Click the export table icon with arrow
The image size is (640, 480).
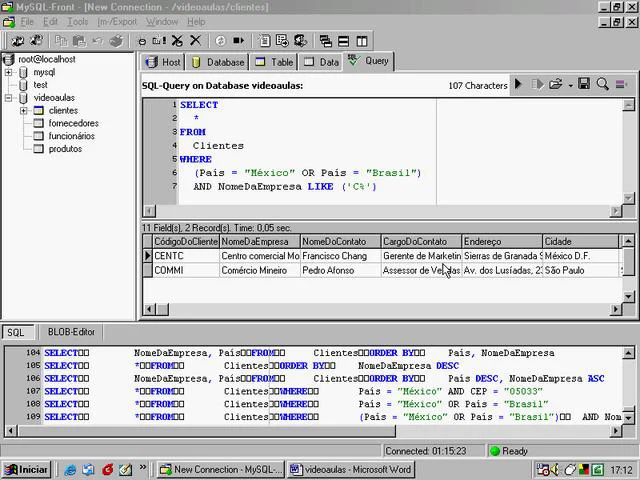pos(282,40)
